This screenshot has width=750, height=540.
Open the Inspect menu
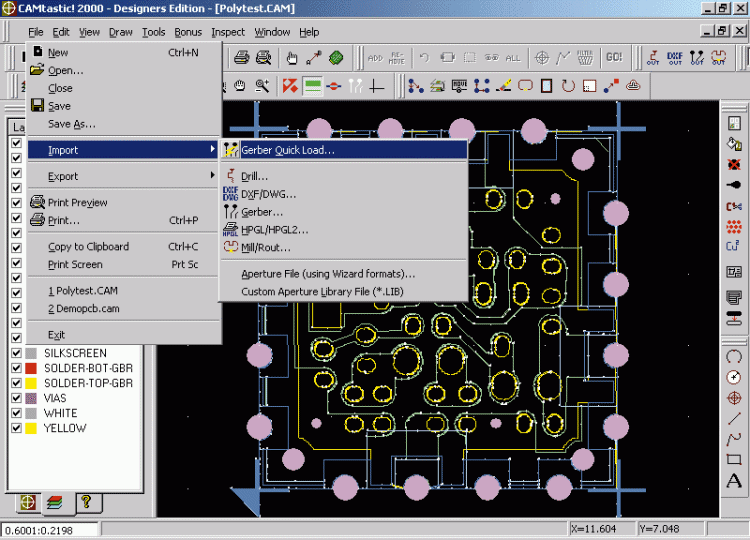pos(228,32)
